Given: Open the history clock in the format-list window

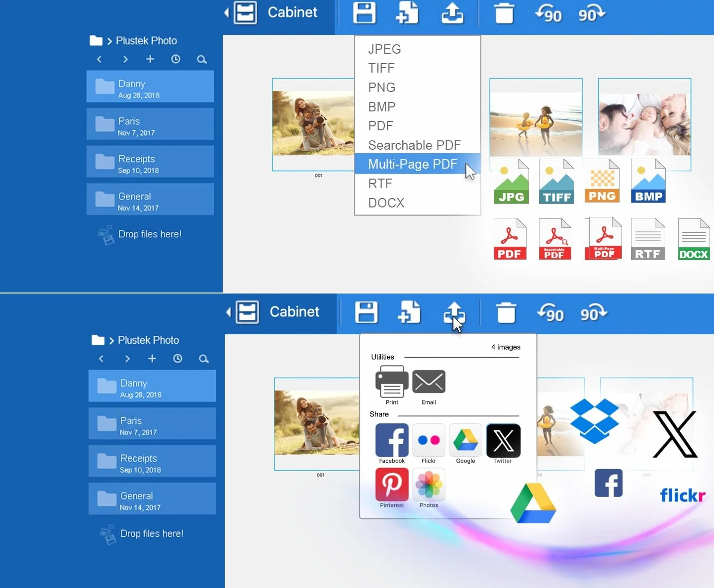Looking at the screenshot, I should [x=176, y=59].
